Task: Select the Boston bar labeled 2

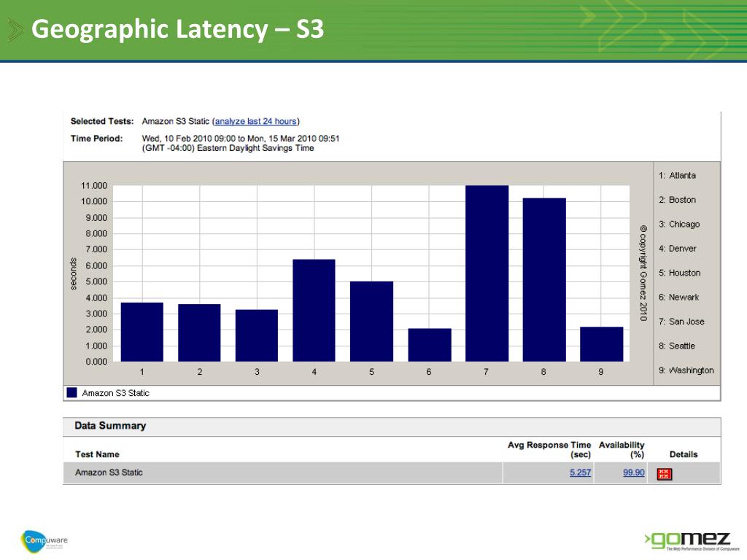Action: (x=199, y=332)
